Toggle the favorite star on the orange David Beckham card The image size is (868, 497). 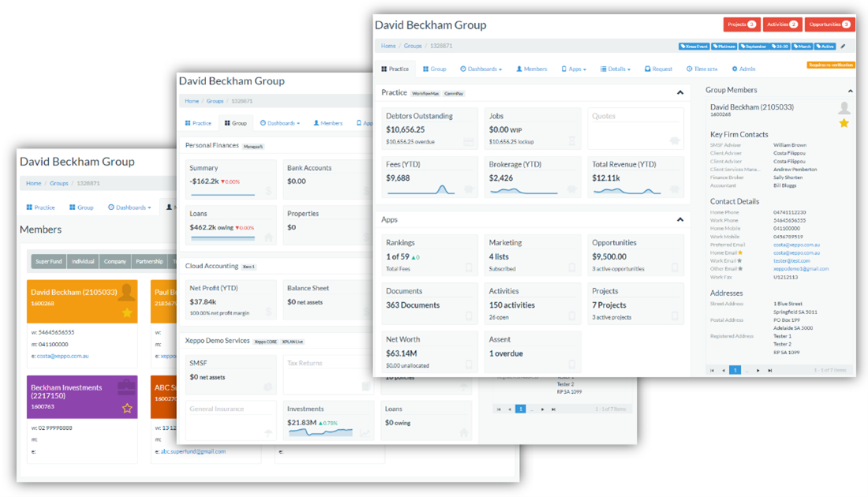(x=127, y=313)
